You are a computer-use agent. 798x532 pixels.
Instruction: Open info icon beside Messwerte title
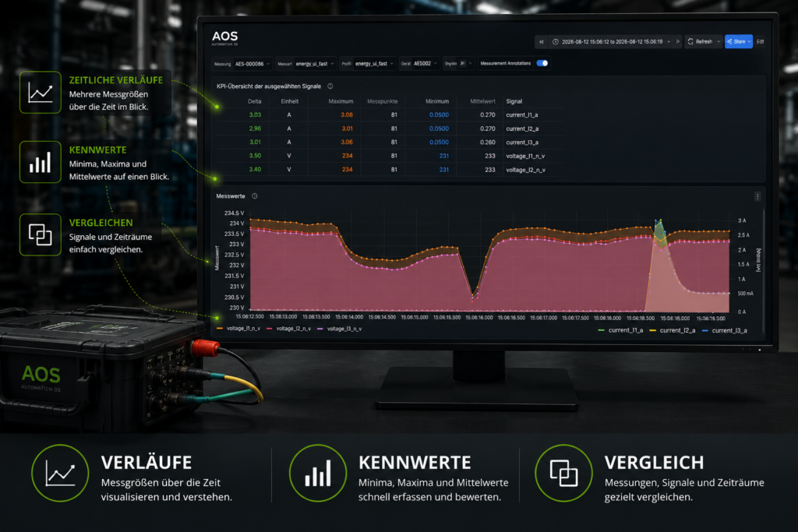255,196
